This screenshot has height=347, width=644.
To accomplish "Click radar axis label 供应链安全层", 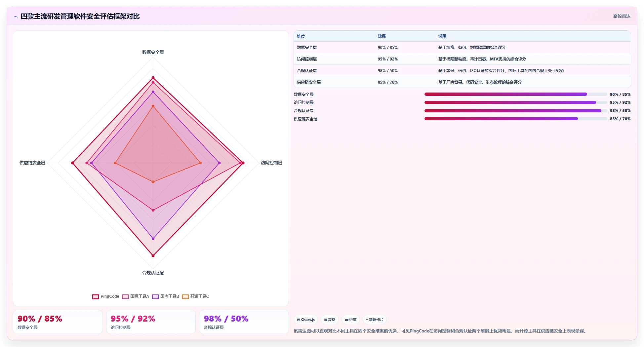I will coord(32,163).
